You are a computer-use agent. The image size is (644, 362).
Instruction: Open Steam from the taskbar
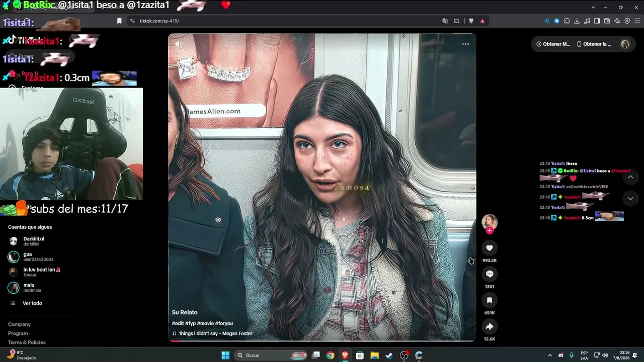pos(389,355)
